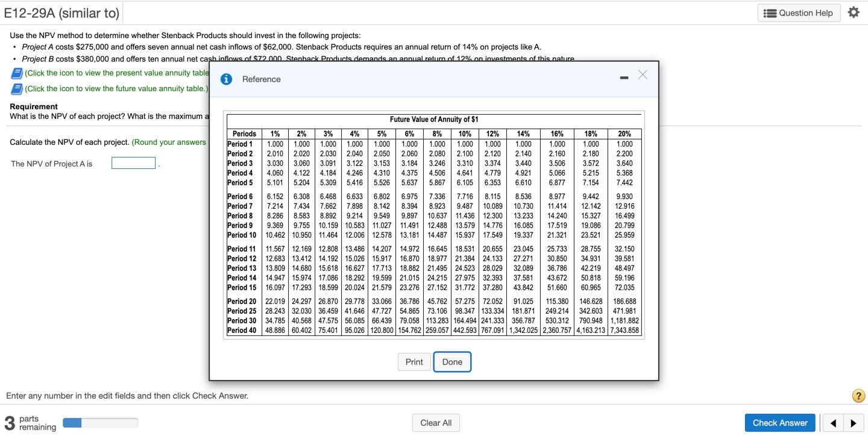Go to the previous question arrow

pos(834,424)
